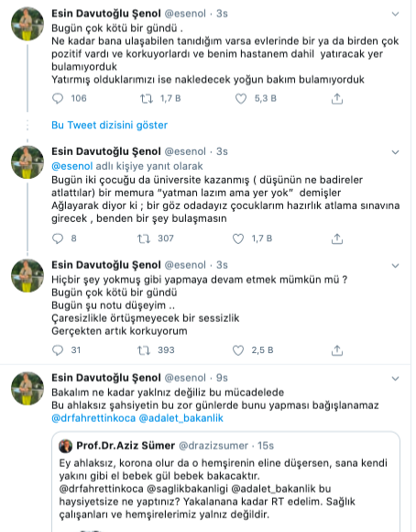
Task: Click the @esenol reply-to mention
Action: [71, 166]
